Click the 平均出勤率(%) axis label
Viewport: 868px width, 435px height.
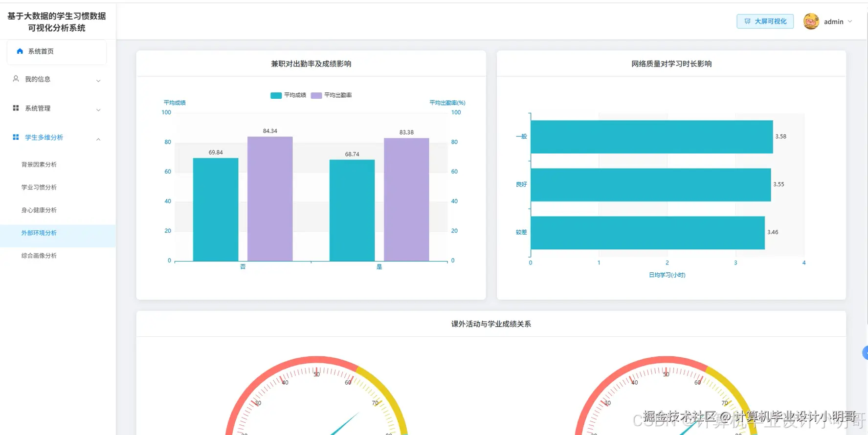tap(447, 103)
